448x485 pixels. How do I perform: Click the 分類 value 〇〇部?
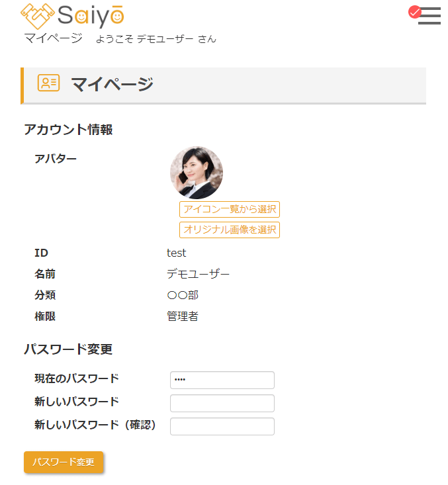(x=183, y=295)
